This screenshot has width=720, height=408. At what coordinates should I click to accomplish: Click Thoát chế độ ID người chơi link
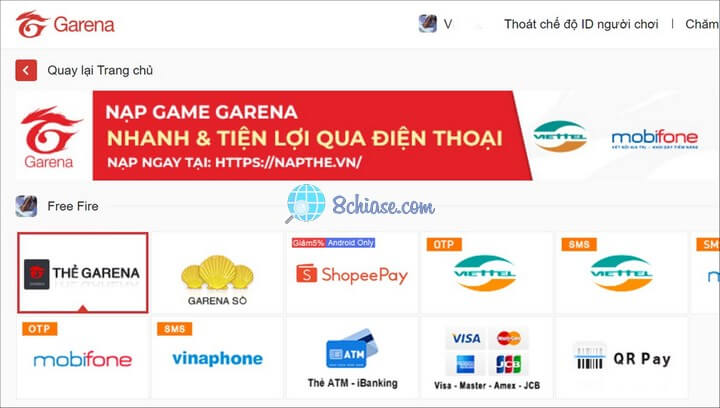tap(581, 24)
